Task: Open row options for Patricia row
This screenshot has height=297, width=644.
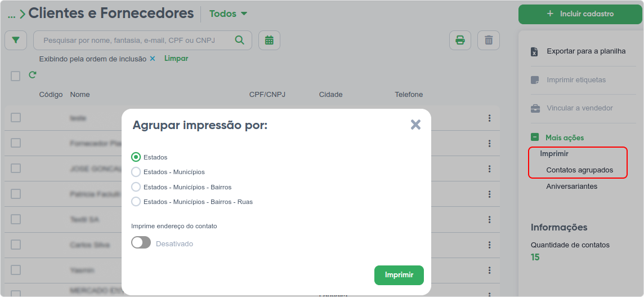Action: click(x=489, y=194)
